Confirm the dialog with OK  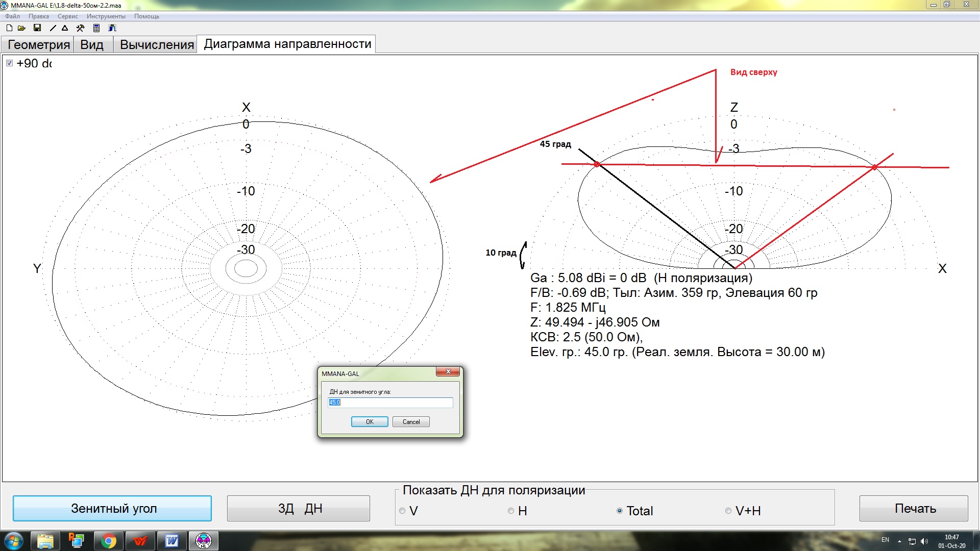tap(370, 422)
